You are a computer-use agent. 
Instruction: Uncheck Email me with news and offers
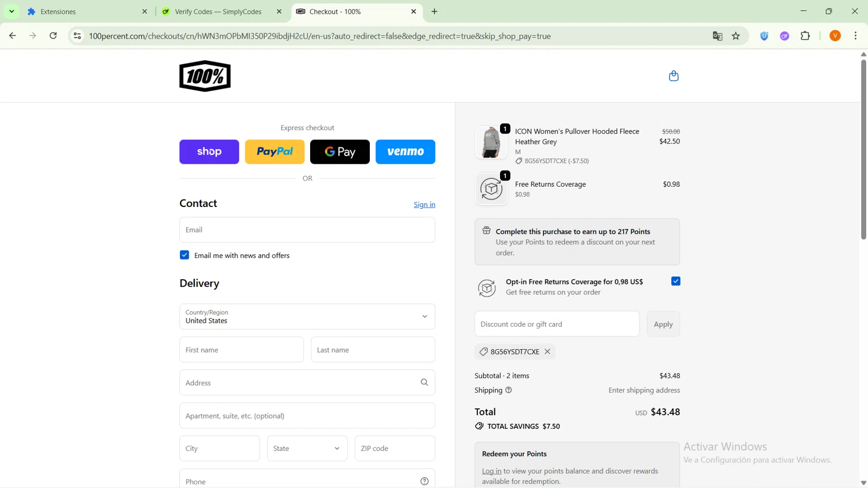185,255
